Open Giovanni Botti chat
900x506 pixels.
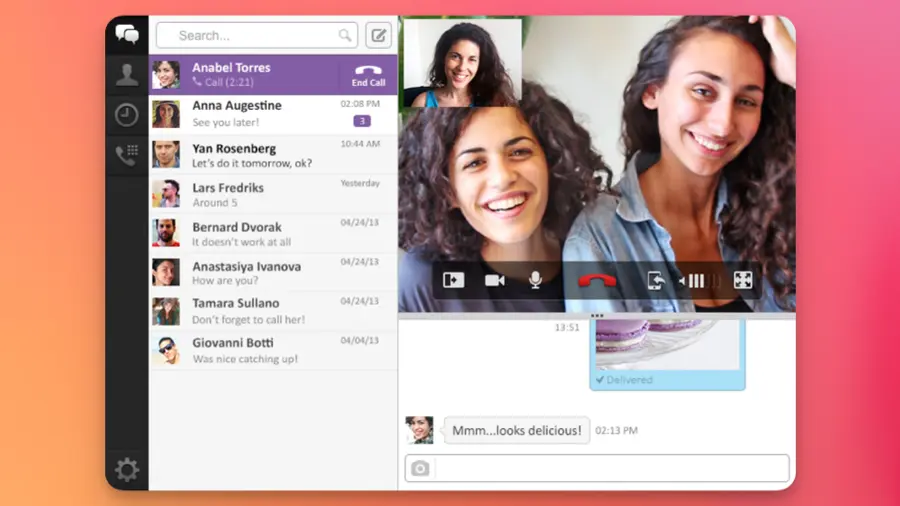point(273,350)
